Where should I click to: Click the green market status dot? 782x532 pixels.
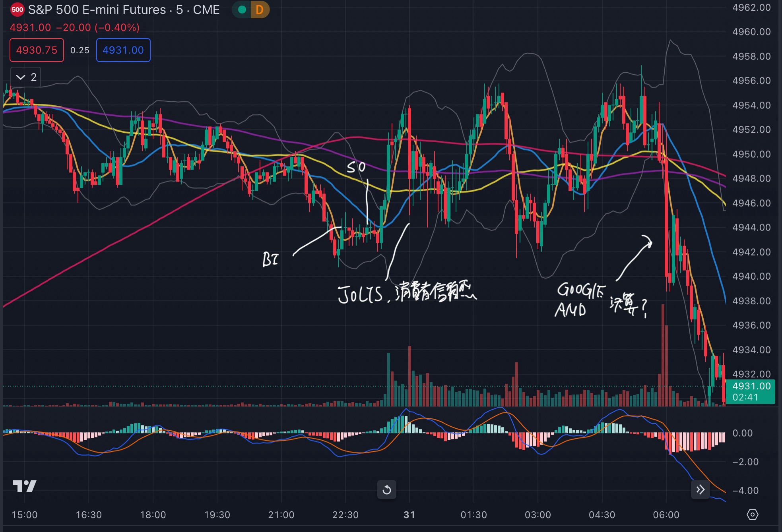pos(242,10)
